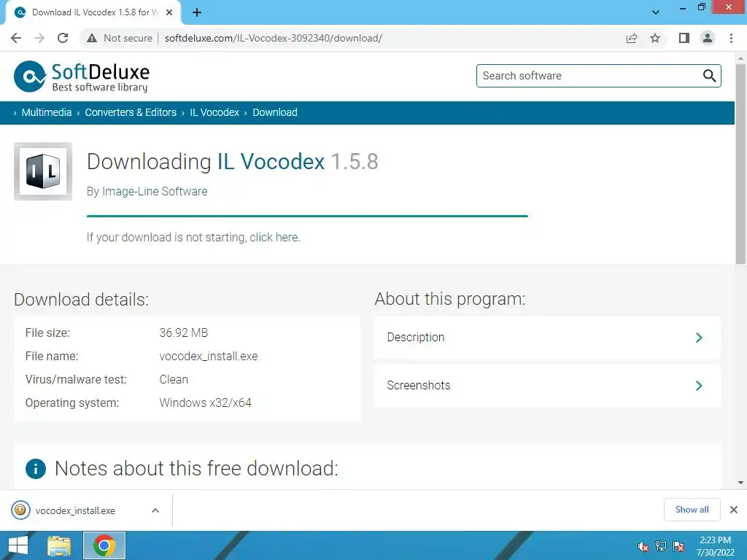Open options arrow for vocodex_install.exe

155,510
